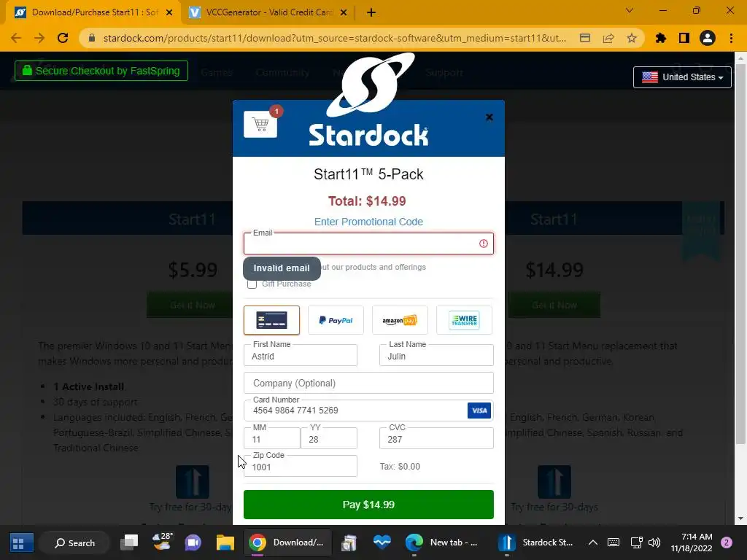747x560 pixels.
Task: Open the Chat app in taskbar
Action: [193, 542]
